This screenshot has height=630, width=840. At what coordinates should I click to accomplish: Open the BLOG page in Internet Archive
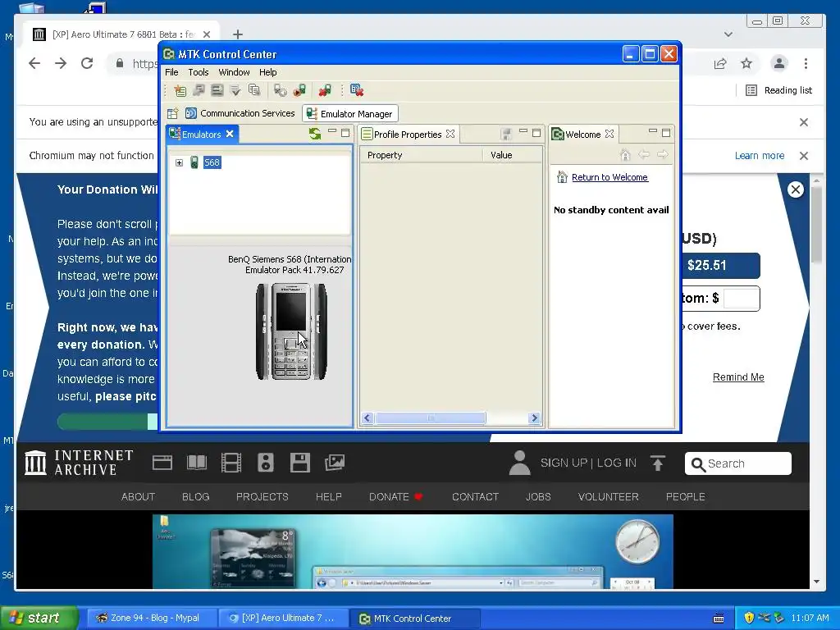point(195,497)
